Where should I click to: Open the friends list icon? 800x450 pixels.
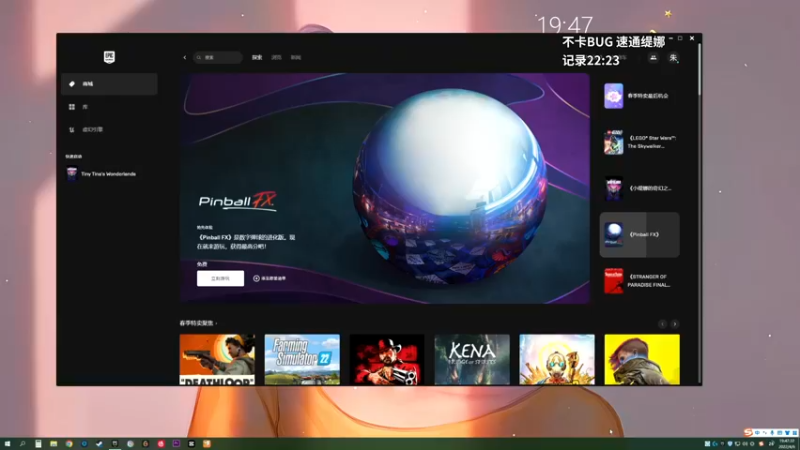[653, 58]
